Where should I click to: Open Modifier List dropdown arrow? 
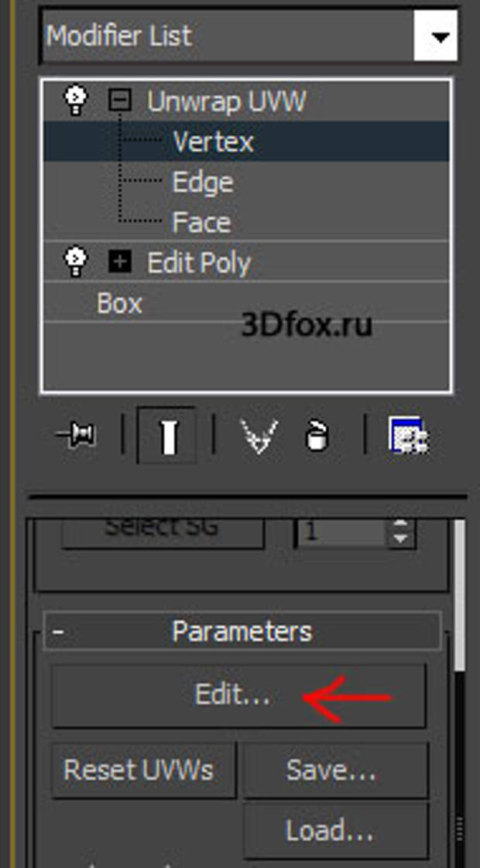(x=435, y=37)
